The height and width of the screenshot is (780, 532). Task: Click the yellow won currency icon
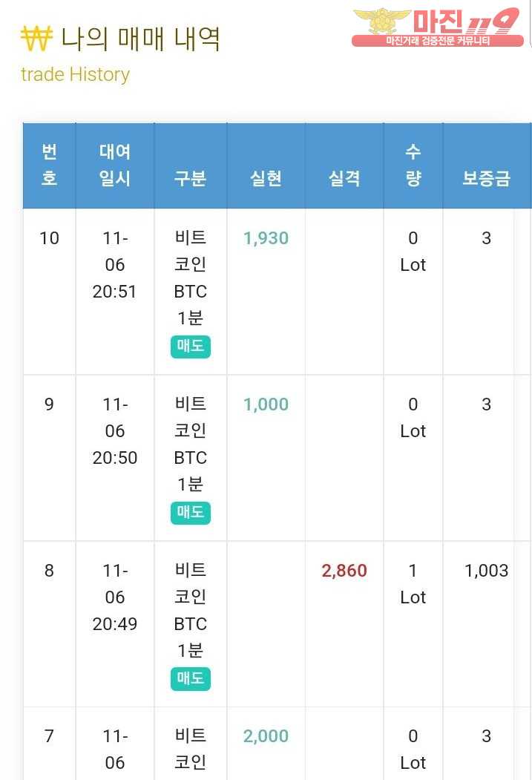(36, 39)
